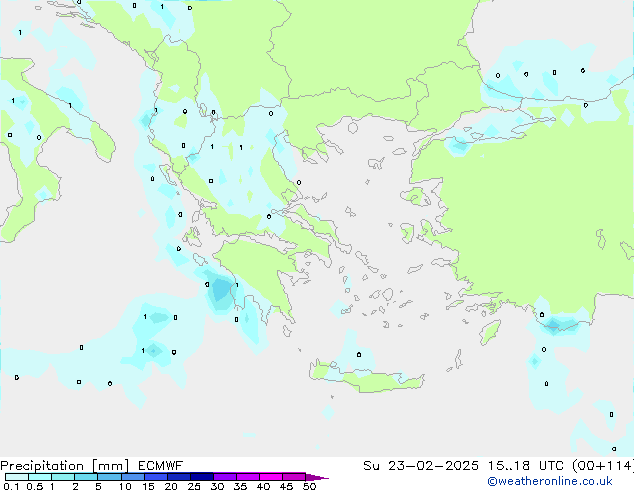Click the legend label '10'

pyautogui.click(x=125, y=486)
